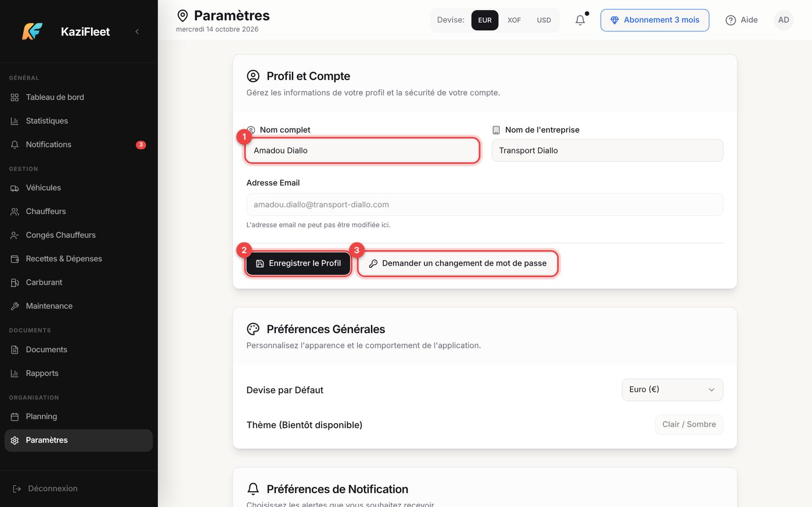Go to Notifications in sidebar
Screen dimensions: 812x507
pyautogui.click(x=78, y=144)
